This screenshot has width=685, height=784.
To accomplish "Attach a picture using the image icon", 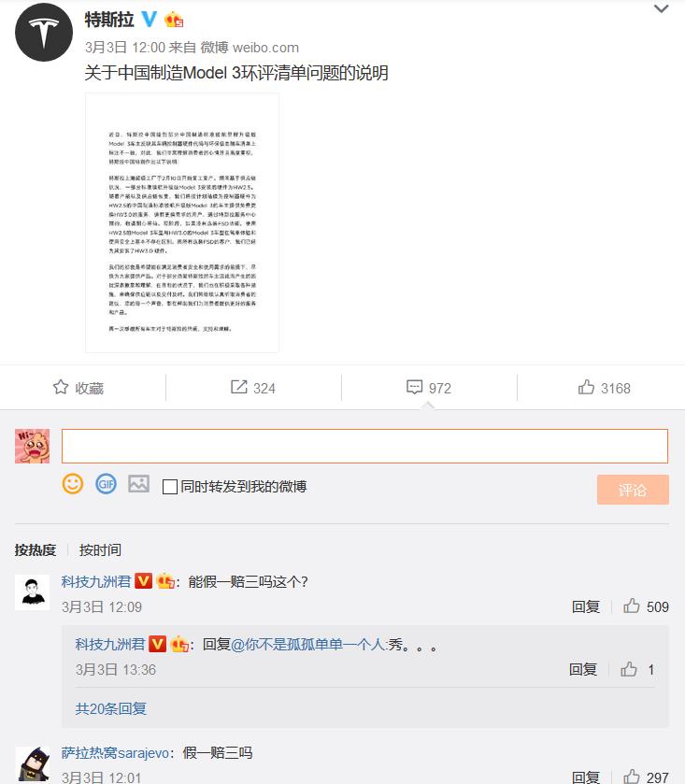I will click(x=138, y=484).
